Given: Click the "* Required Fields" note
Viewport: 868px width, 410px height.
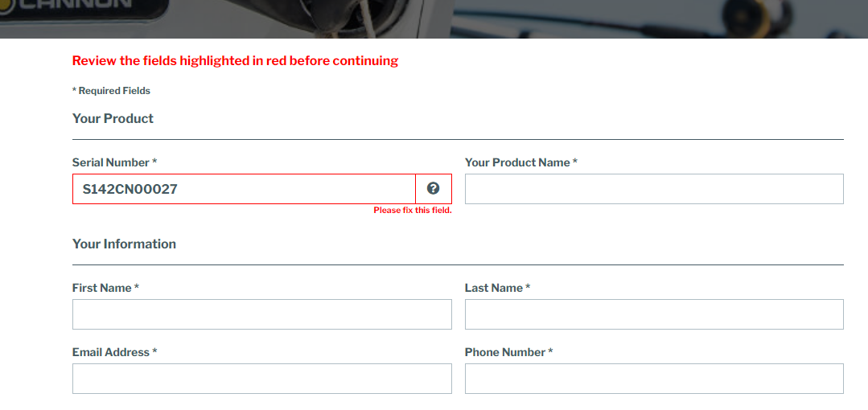Looking at the screenshot, I should (x=111, y=91).
